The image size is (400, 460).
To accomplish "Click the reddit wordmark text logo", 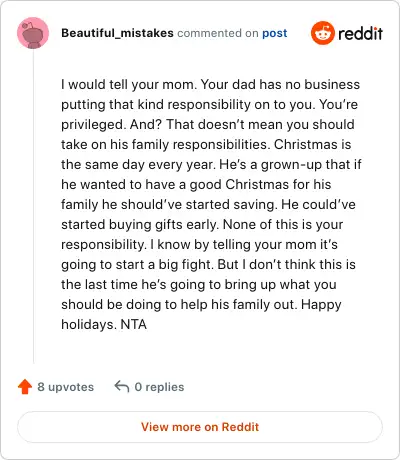I will [x=360, y=33].
